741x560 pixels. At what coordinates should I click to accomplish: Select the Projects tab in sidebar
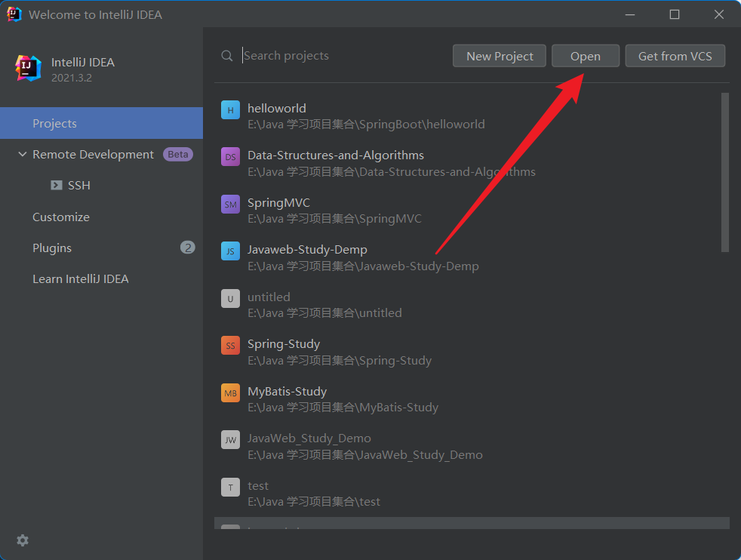[x=54, y=123]
